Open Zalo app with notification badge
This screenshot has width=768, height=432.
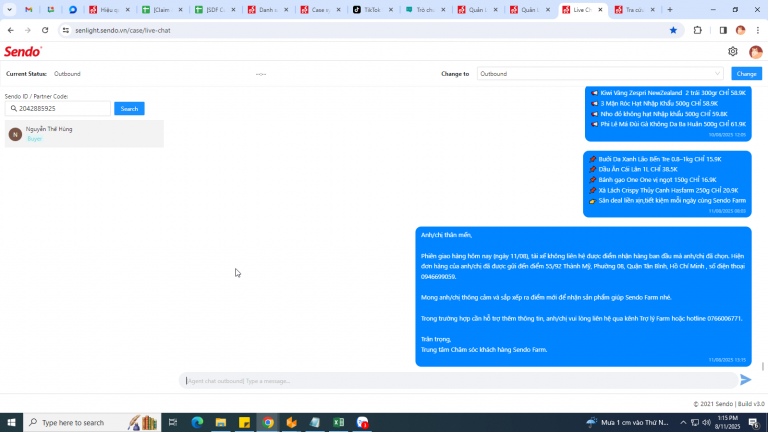(362, 422)
